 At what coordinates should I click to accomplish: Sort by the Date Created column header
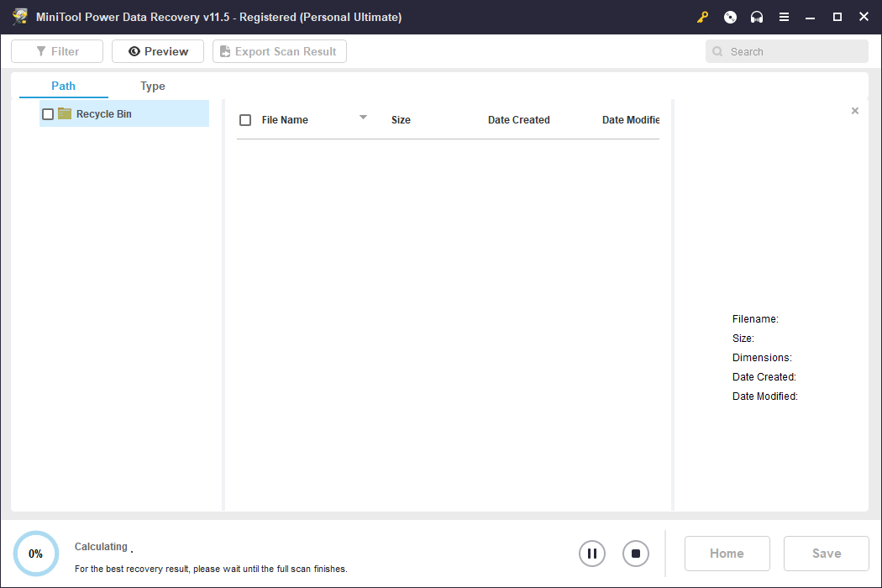[518, 120]
